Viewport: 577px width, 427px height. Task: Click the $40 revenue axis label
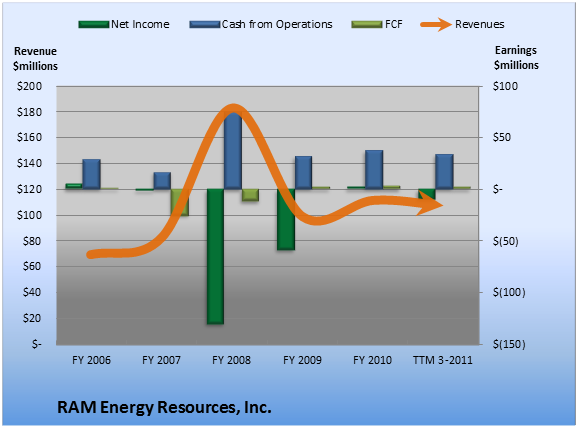click(x=32, y=292)
